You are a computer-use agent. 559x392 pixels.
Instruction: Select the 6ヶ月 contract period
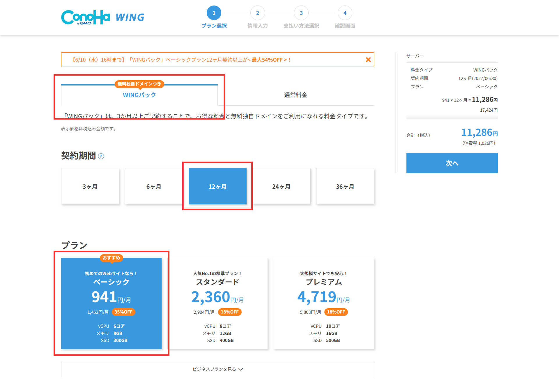pyautogui.click(x=154, y=186)
